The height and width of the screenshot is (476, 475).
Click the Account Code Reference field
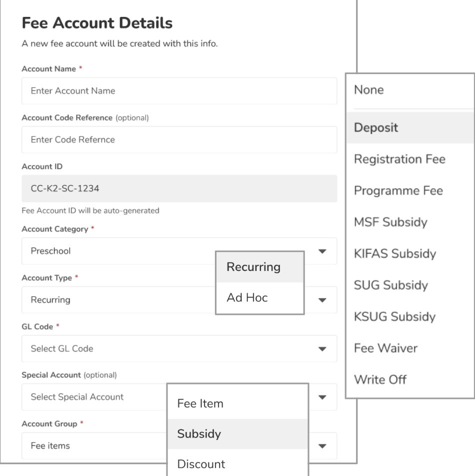(x=179, y=140)
